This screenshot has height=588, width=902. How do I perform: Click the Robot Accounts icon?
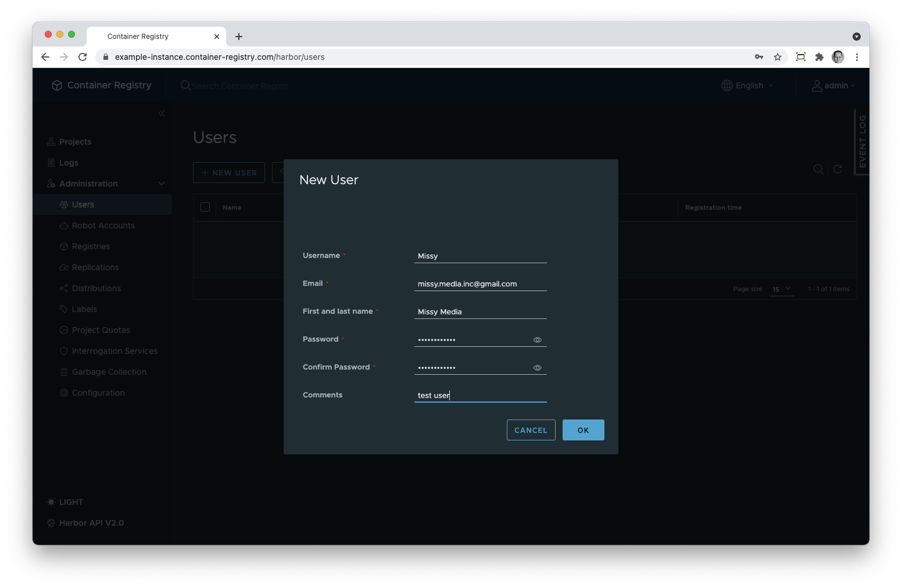click(64, 225)
